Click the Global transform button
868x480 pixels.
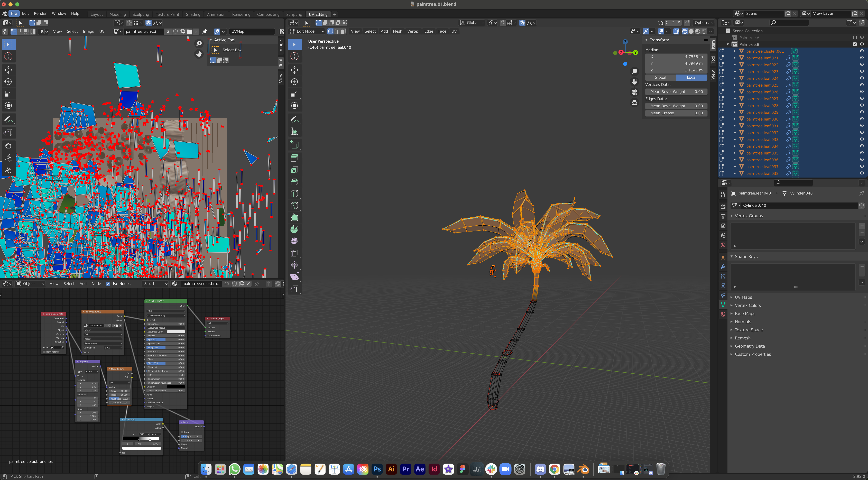tap(660, 77)
